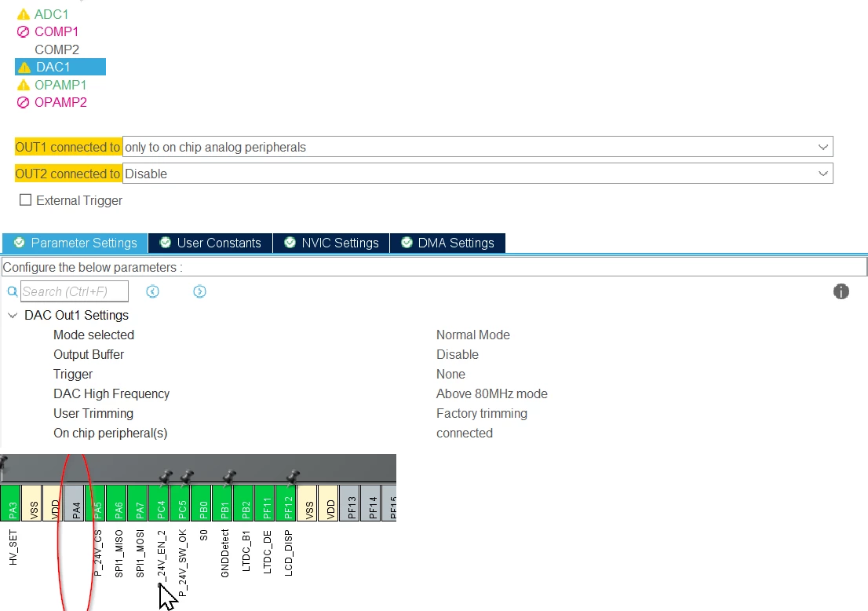Select the Trigger value None
This screenshot has width=868, height=611.
[x=450, y=375]
